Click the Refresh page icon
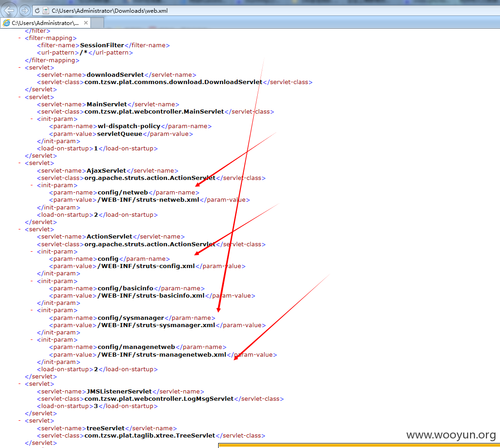The height and width of the screenshot is (448, 500). pyautogui.click(x=37, y=10)
